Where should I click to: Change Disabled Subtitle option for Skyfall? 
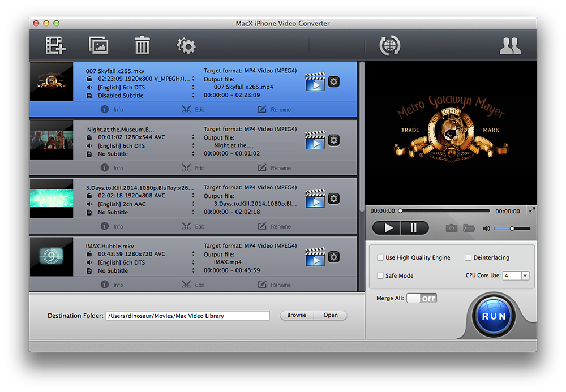[193, 96]
